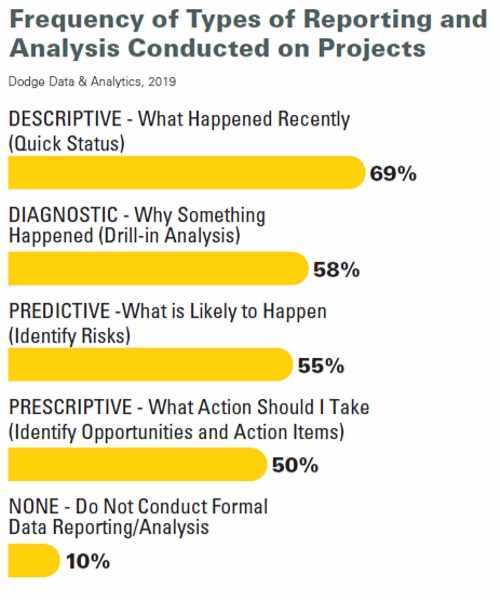Viewport: 500px width, 600px height.
Task: Click the 58% value label
Action: (x=336, y=270)
